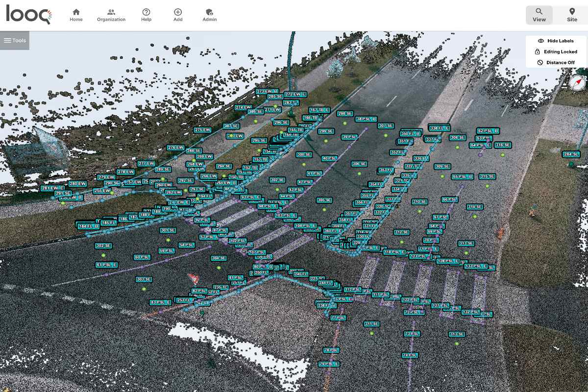Open Help from the top toolbar
The width and height of the screenshot is (588, 392).
click(146, 15)
